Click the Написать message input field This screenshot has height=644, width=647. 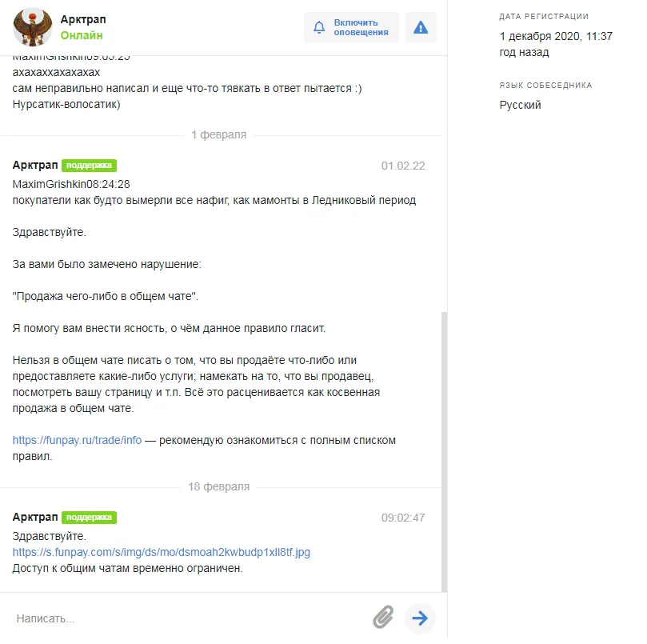pos(190,618)
